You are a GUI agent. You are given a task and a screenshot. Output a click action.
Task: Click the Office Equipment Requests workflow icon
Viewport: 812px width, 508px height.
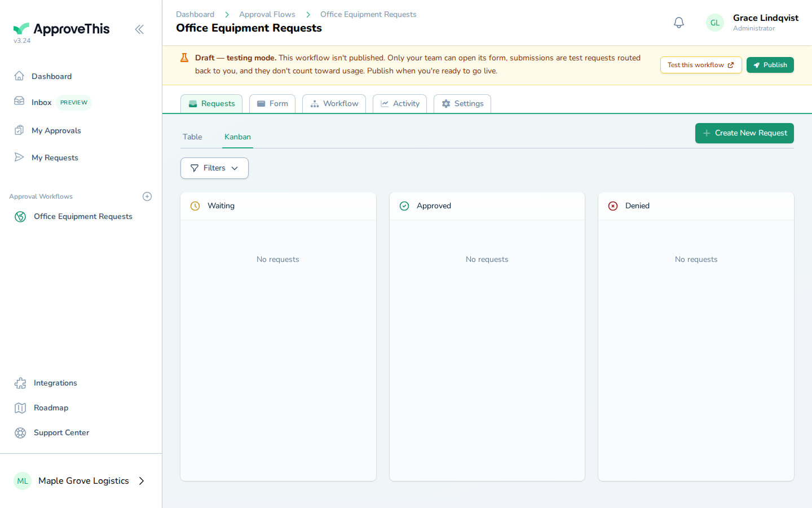(20, 217)
